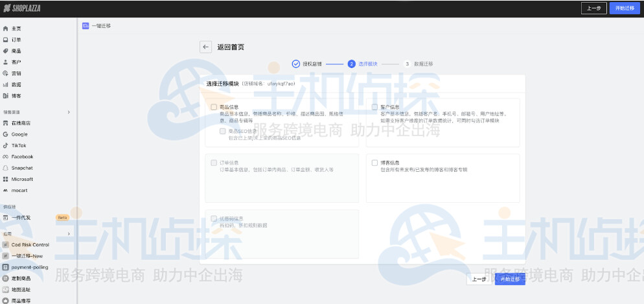The image size is (644, 304).
Task: Check the 客户信息 customer info checkbox
Action: 374,107
